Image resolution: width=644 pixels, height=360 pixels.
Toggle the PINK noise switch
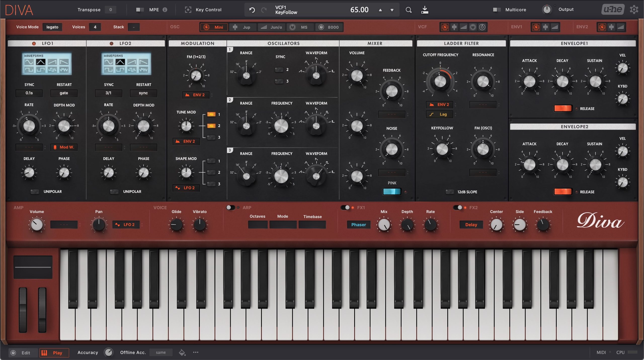[x=392, y=192]
